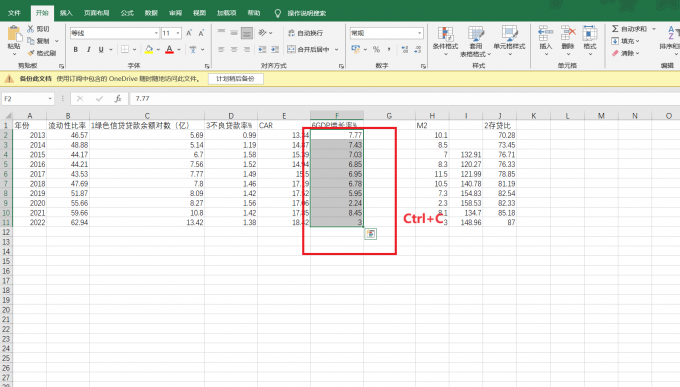Switch to the Insert (插入) tab
680x387 pixels.
coord(66,13)
